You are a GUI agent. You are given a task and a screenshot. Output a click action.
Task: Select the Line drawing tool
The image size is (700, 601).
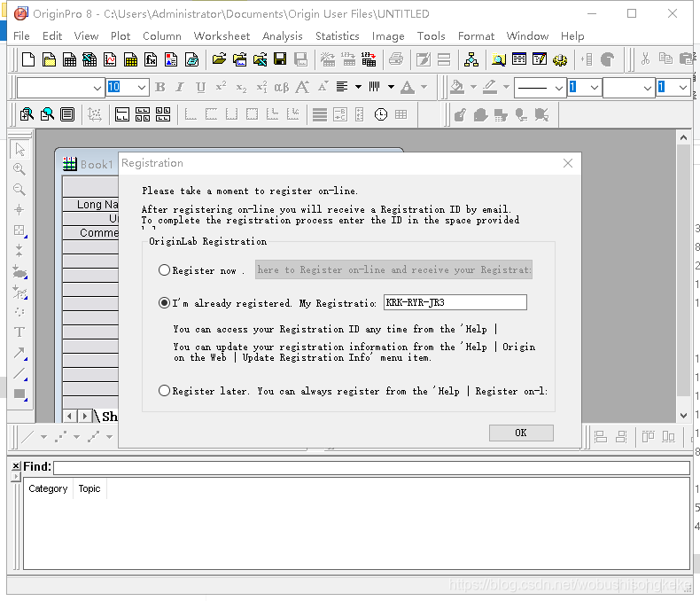tap(19, 373)
